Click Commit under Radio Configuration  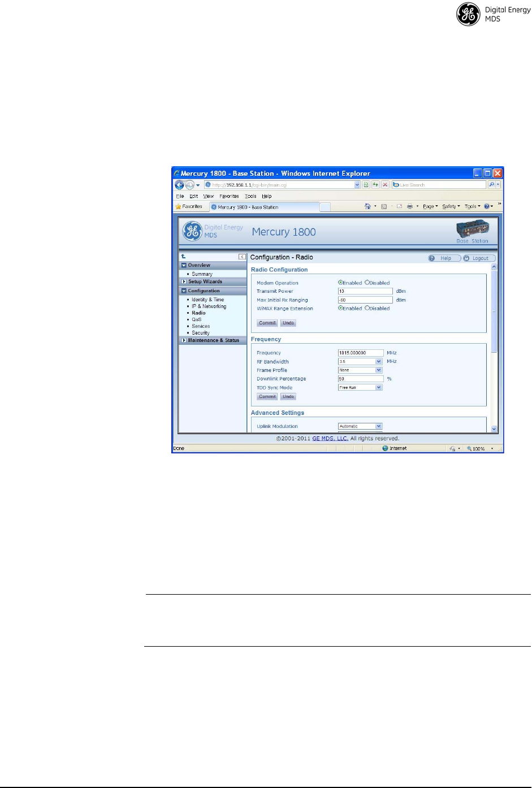(x=267, y=323)
